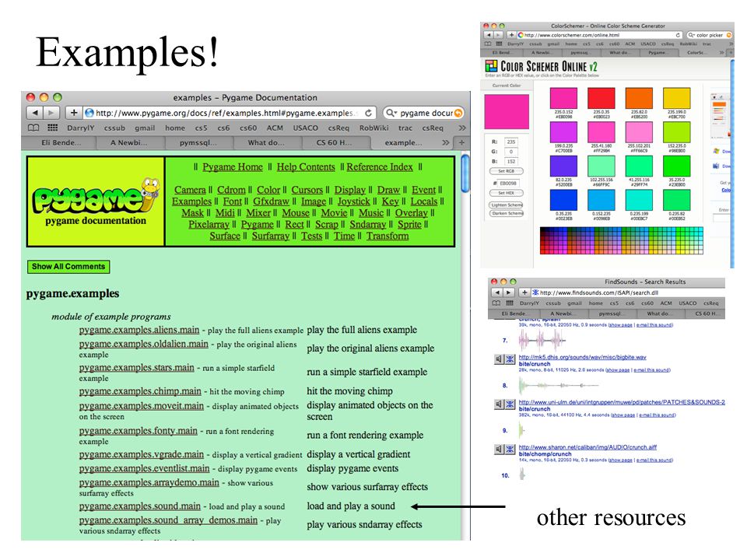
Task: Click the orange snapback icon in the pygame search field
Action: coord(458,113)
